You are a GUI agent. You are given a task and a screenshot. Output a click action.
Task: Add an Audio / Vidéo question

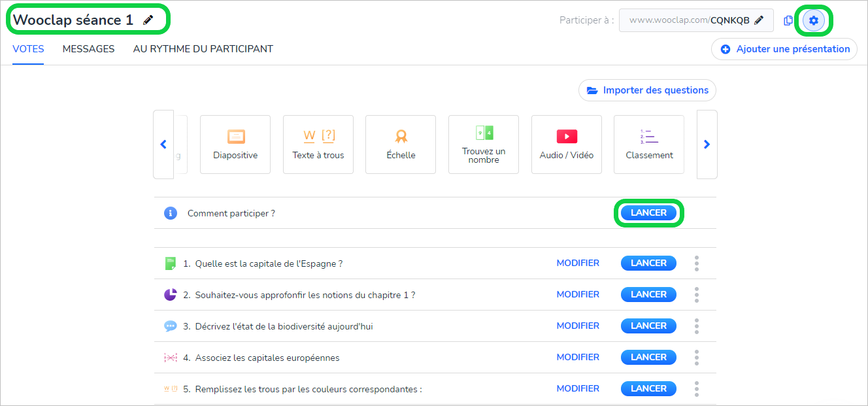tap(567, 144)
